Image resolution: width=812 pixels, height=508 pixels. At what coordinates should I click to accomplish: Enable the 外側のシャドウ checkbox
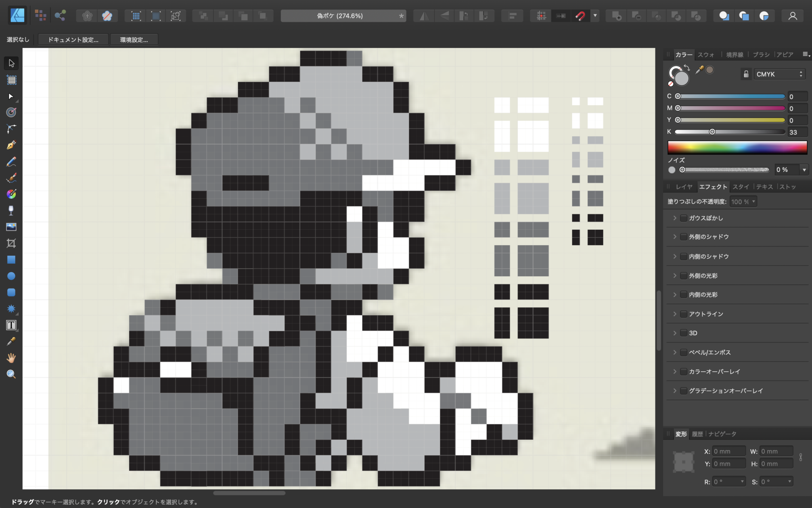click(x=684, y=237)
